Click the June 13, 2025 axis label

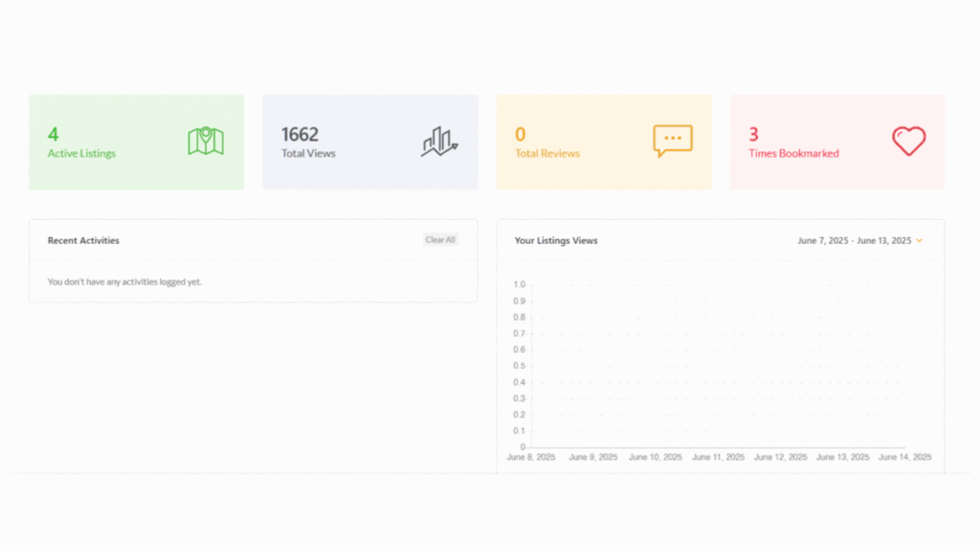pyautogui.click(x=844, y=457)
